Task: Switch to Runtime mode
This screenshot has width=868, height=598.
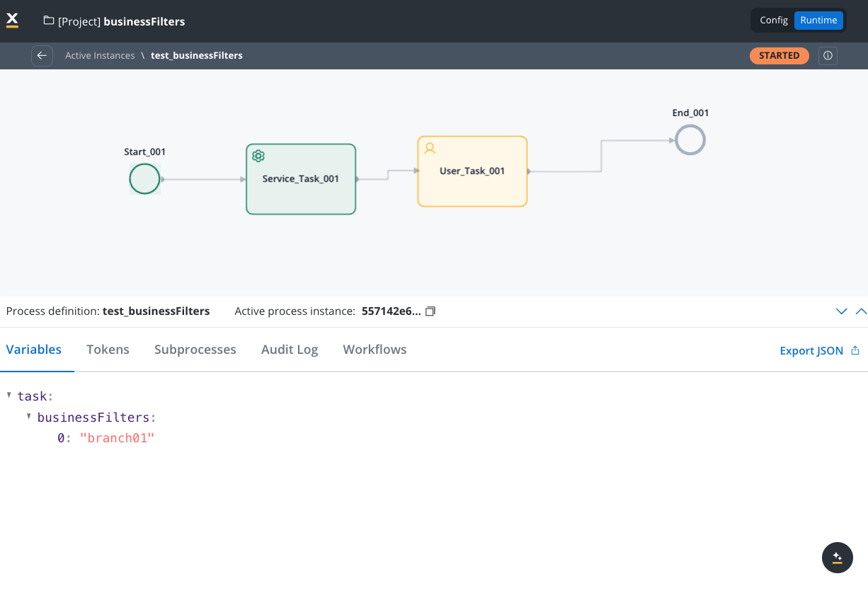Action: pos(818,21)
